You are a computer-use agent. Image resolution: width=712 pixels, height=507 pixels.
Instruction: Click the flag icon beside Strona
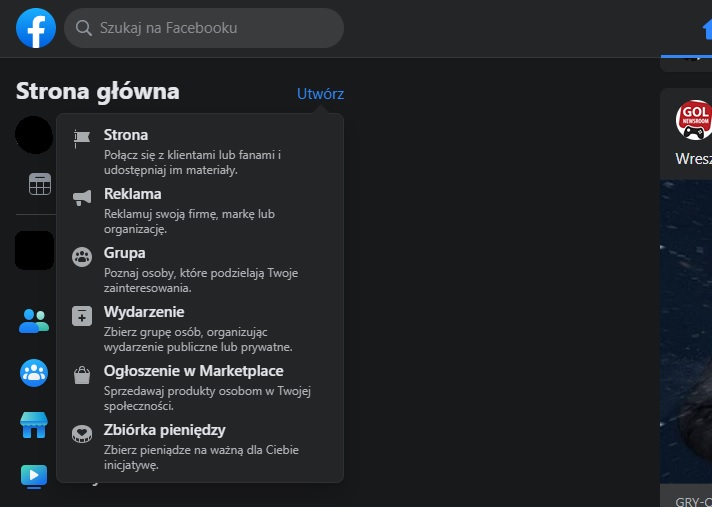click(82, 139)
